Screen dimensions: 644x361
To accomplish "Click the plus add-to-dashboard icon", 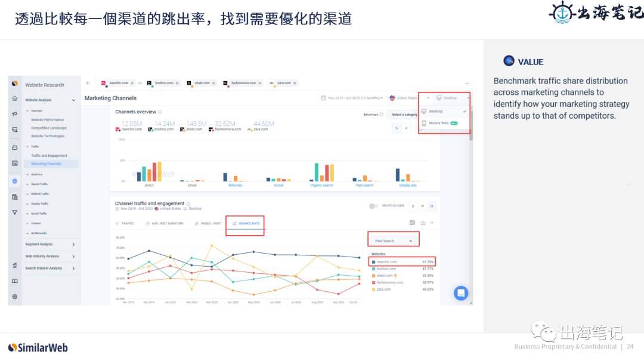I will (432, 223).
